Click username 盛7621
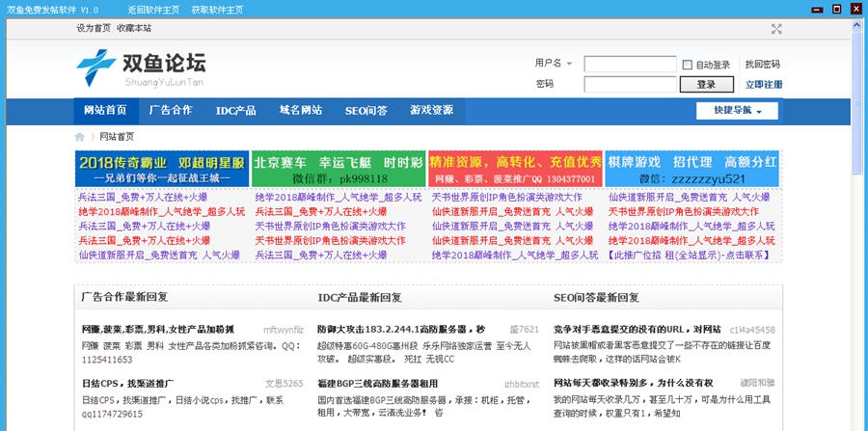The height and width of the screenshot is (431, 868). tap(525, 330)
